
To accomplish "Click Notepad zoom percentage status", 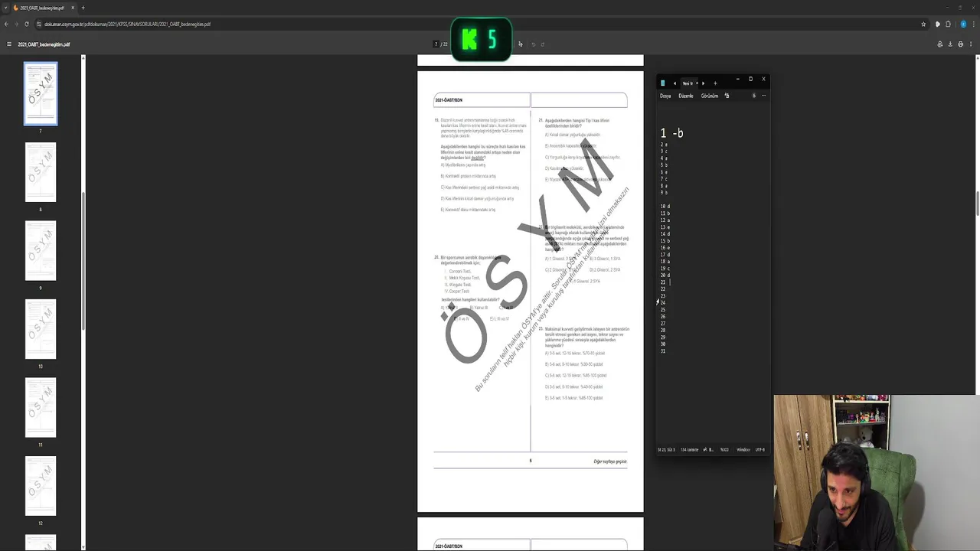I will [x=724, y=450].
